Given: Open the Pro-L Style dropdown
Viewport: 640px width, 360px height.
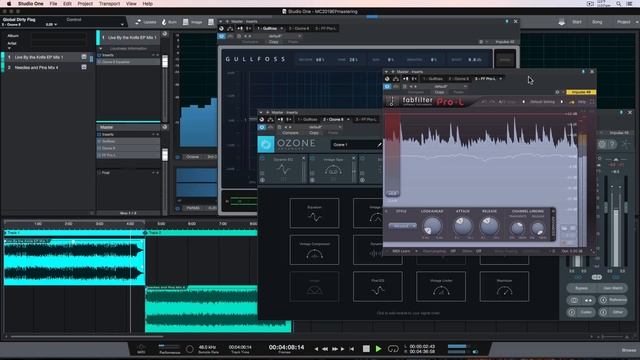Looking at the screenshot, I should pos(402,226).
